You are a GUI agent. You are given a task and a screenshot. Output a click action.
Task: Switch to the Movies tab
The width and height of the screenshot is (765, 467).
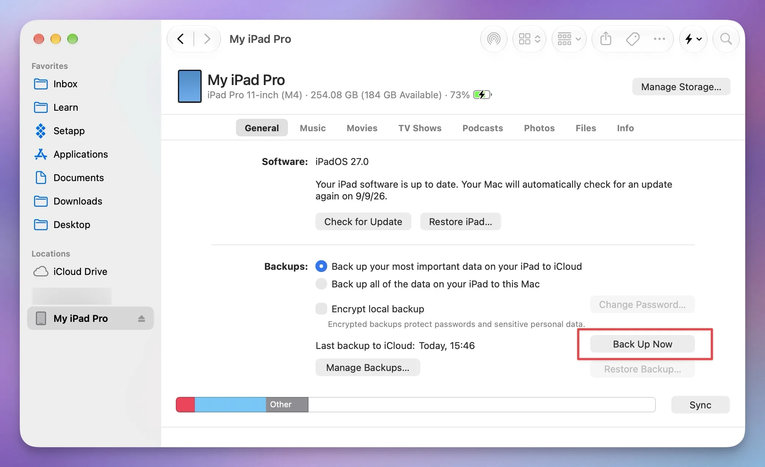(x=362, y=128)
